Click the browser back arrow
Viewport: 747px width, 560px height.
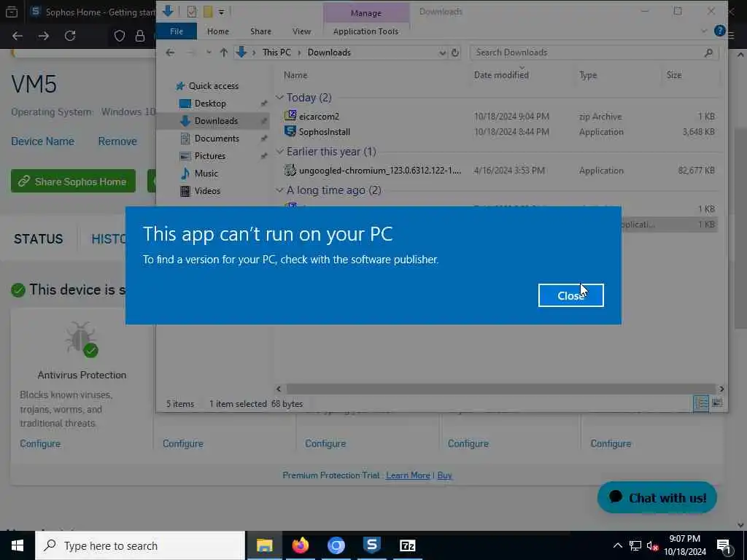tap(18, 36)
